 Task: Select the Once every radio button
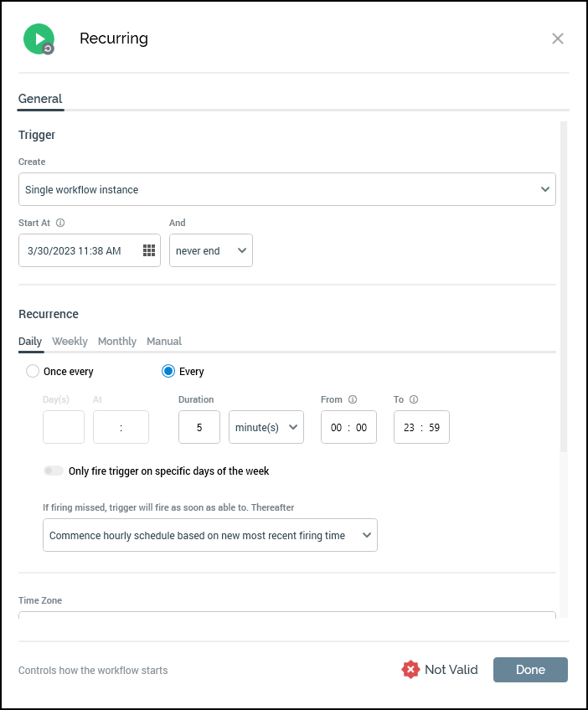pos(30,371)
